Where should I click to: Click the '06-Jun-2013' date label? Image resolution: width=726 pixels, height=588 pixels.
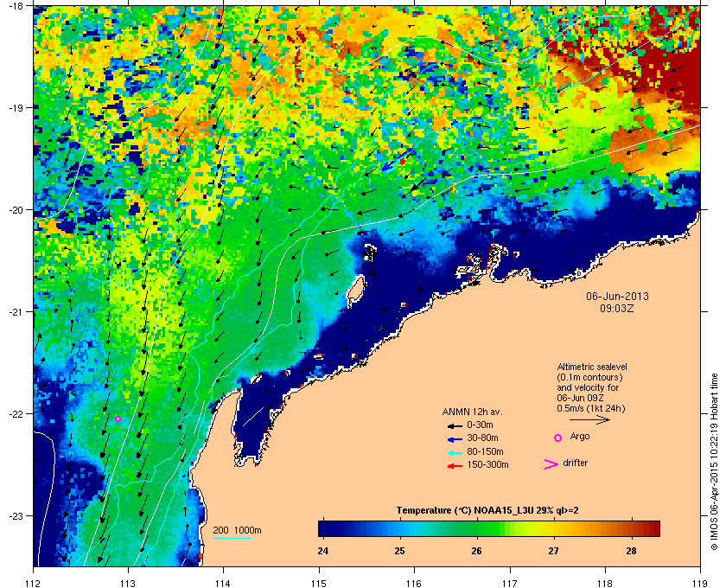point(617,297)
